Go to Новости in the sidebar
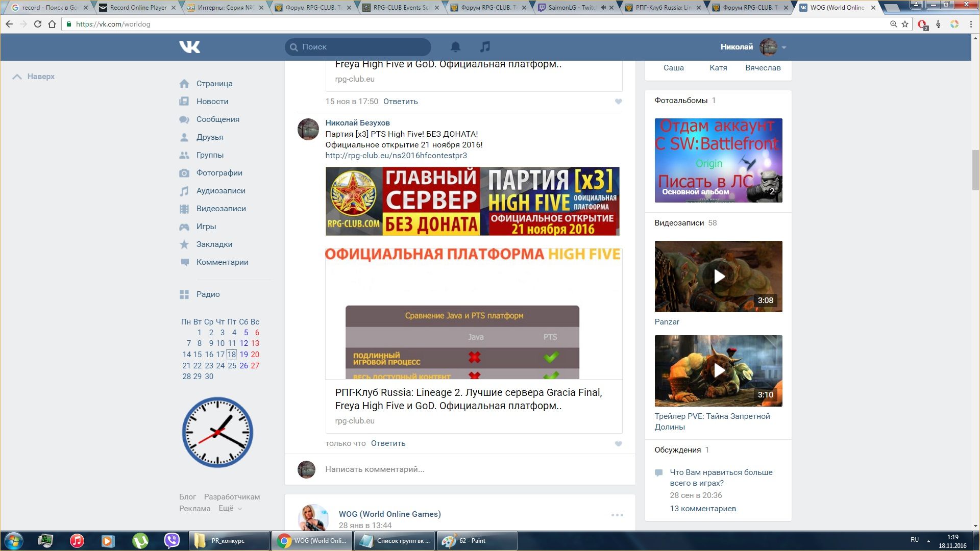 tap(212, 102)
